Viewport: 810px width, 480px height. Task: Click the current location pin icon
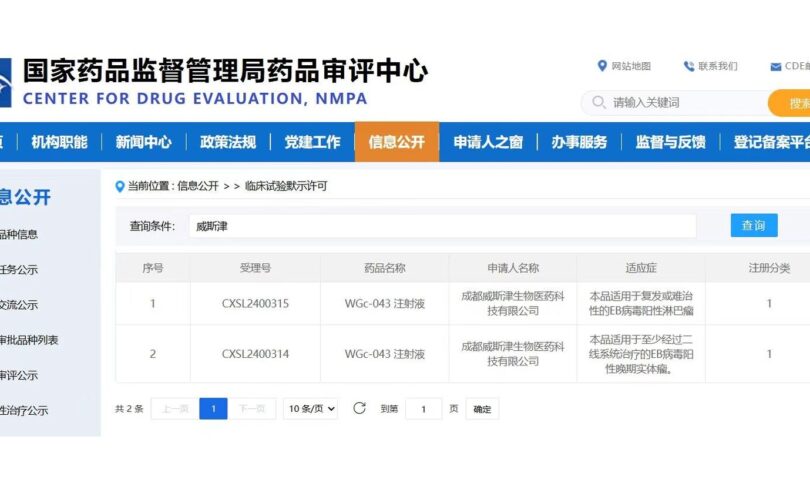click(x=120, y=186)
